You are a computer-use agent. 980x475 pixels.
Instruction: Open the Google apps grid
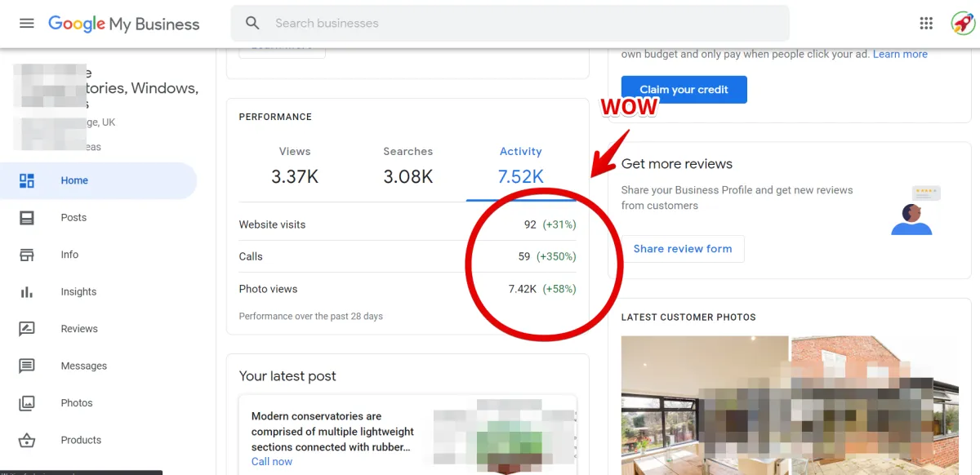pos(926,24)
